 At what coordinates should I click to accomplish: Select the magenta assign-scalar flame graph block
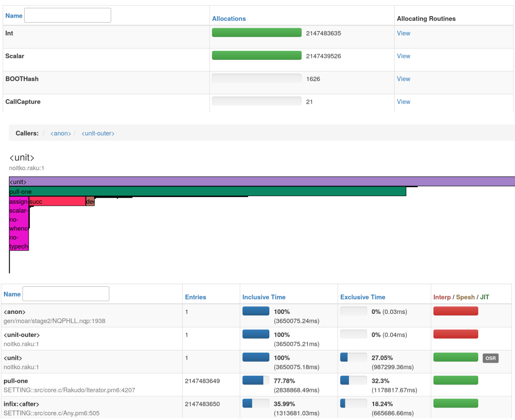[19, 224]
